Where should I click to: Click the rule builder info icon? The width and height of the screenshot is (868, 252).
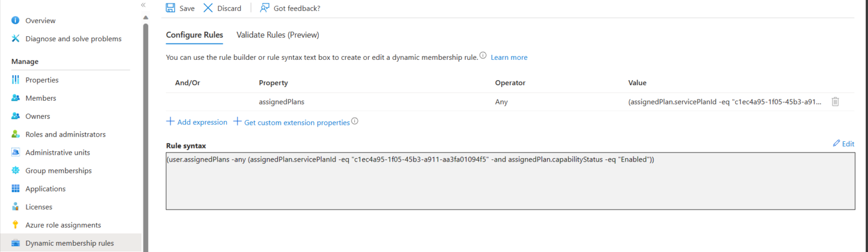(483, 56)
